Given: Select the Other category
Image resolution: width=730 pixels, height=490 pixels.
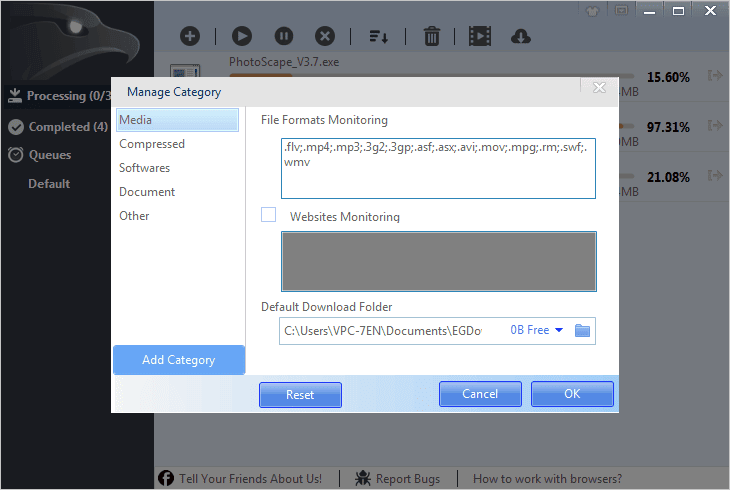Looking at the screenshot, I should tap(177, 216).
